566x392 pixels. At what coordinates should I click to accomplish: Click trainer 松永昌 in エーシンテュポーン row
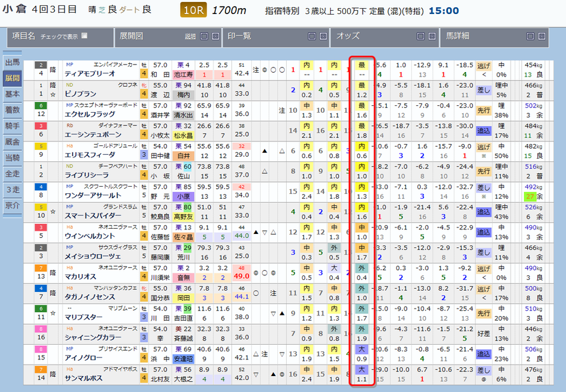point(183,136)
